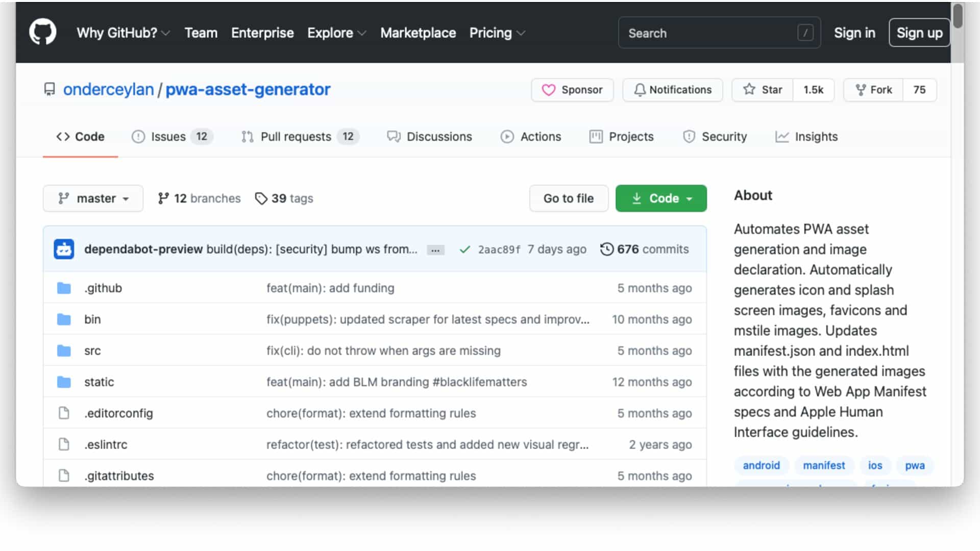The image size is (980, 551).
Task: Click the dependabot-preview avatar icon
Action: [x=64, y=249]
